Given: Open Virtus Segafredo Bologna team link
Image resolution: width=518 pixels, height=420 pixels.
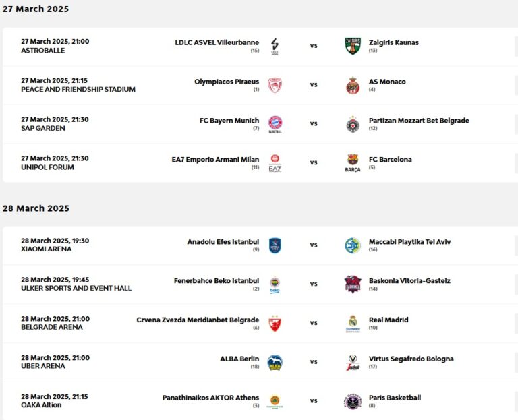Looking at the screenshot, I should tap(411, 359).
